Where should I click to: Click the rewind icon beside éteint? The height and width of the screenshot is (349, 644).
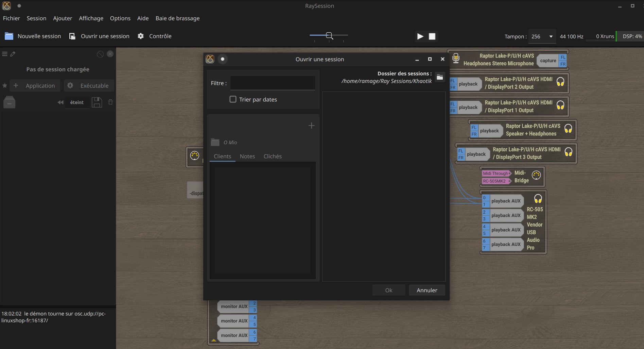click(x=60, y=102)
